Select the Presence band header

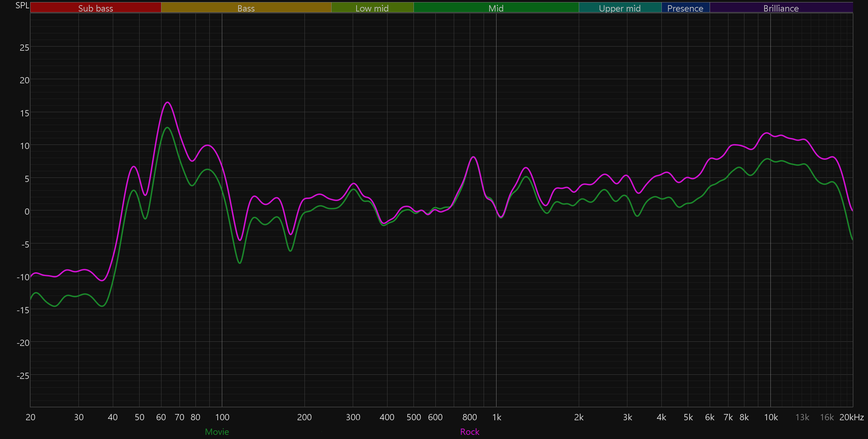click(685, 8)
